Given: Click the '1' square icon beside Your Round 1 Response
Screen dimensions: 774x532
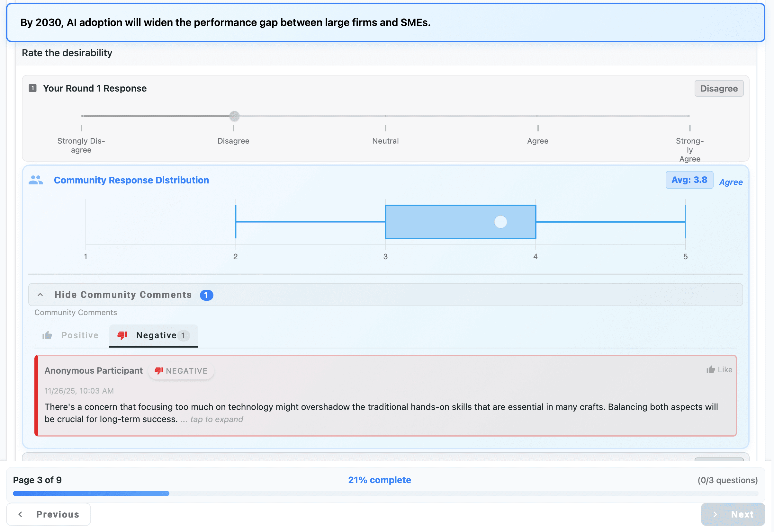Looking at the screenshot, I should point(33,88).
